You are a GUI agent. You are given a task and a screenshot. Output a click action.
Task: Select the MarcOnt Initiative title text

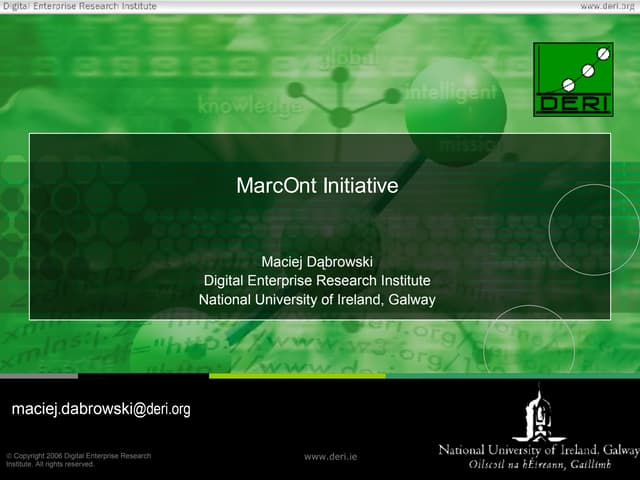317,186
